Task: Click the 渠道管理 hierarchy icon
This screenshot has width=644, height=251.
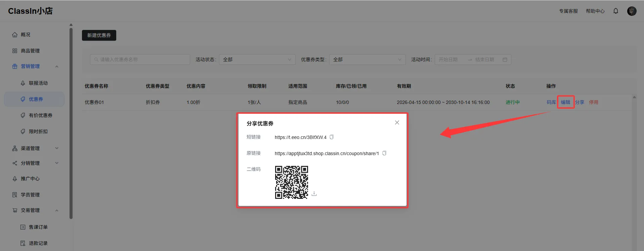Action: point(15,148)
